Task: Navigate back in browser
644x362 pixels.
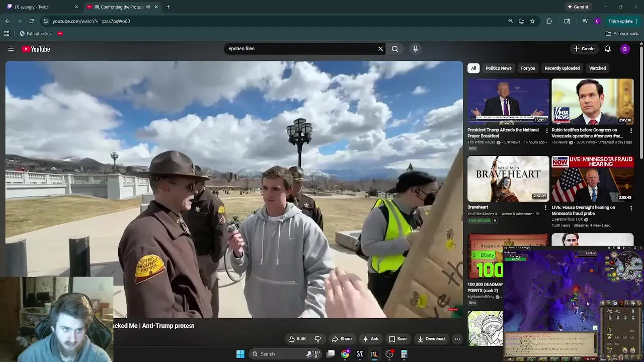Action: 7,21
